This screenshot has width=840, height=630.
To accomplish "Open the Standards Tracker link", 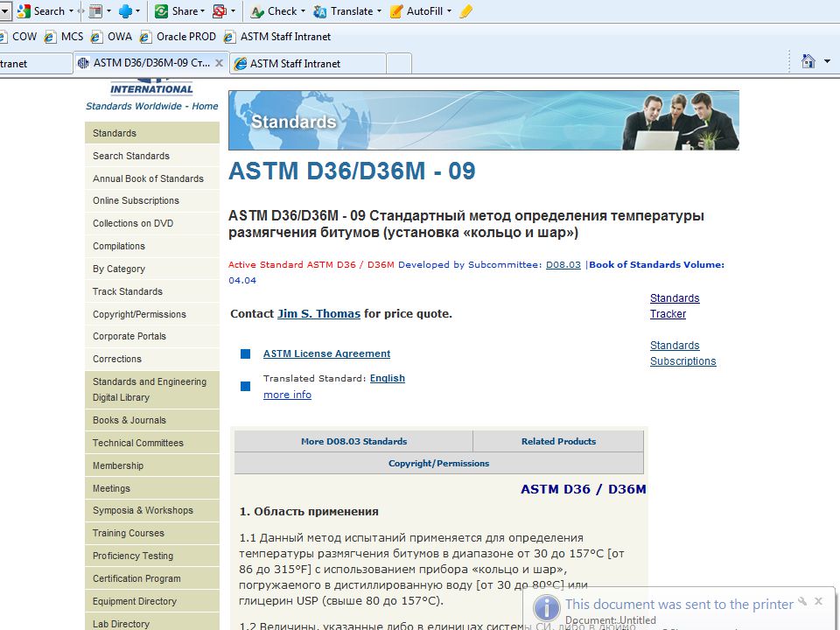I will click(675, 306).
